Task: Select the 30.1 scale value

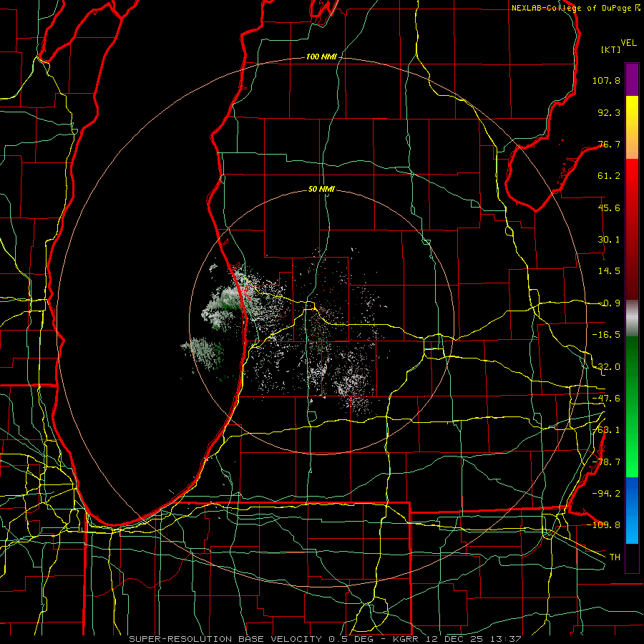Action: tap(609, 240)
